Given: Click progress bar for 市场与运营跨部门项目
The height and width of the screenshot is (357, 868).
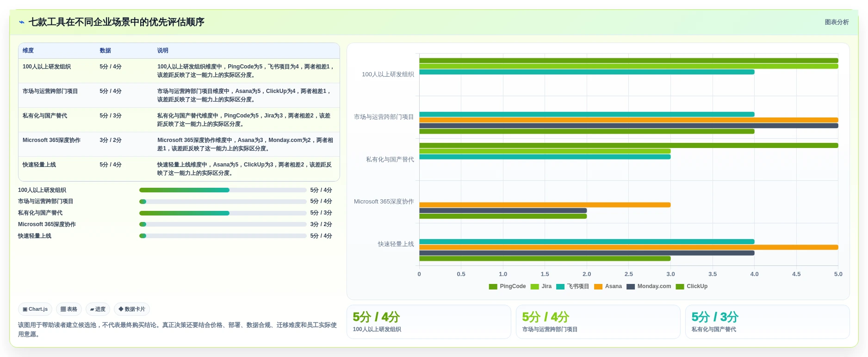Looking at the screenshot, I should coord(223,202).
